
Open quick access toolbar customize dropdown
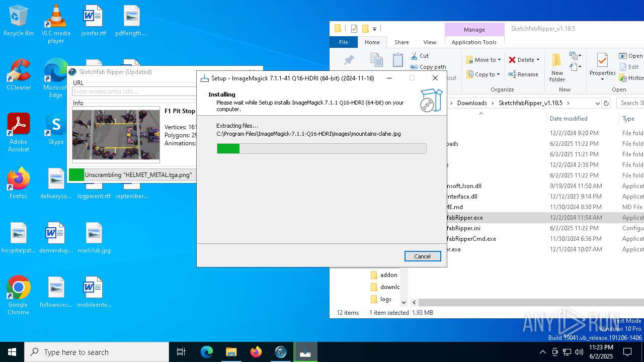tap(374, 29)
